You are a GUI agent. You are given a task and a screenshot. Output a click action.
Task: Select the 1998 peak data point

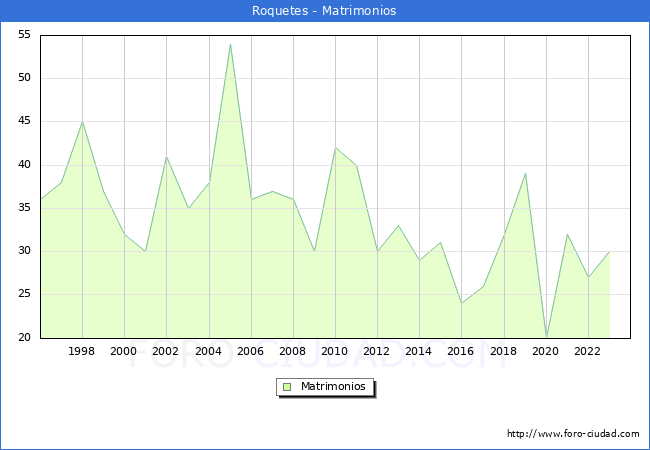click(82, 122)
